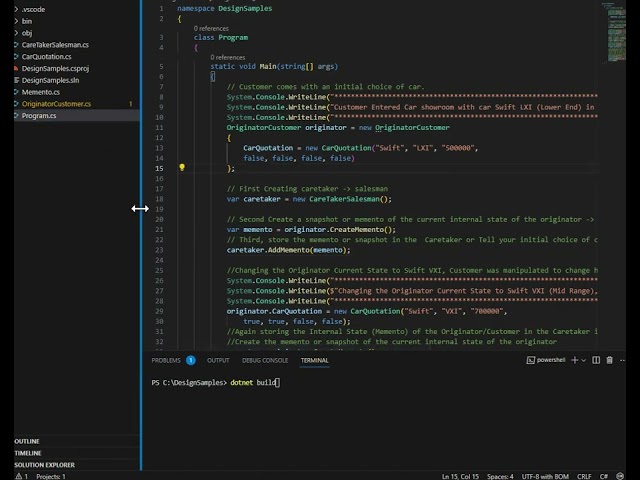Expand the TIMELINE section
The image size is (640, 480).
76,453
